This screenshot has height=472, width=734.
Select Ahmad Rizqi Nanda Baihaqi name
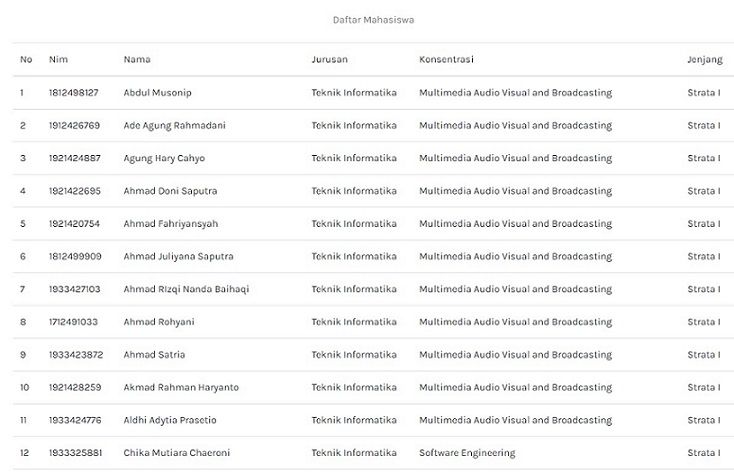coord(186,289)
